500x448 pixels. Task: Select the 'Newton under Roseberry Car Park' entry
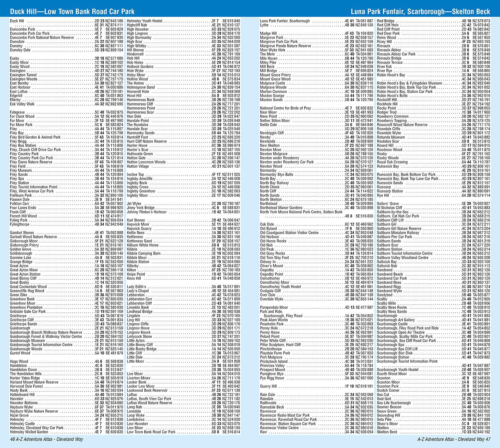click(316, 162)
